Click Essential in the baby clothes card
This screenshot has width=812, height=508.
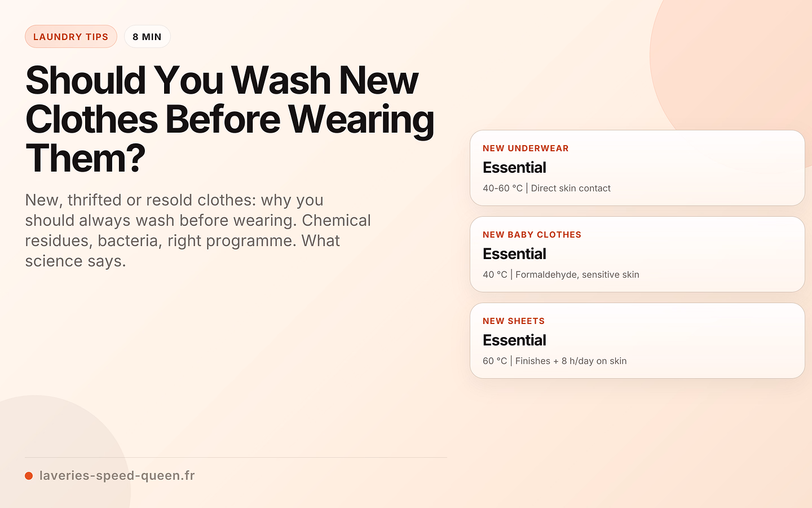(514, 254)
